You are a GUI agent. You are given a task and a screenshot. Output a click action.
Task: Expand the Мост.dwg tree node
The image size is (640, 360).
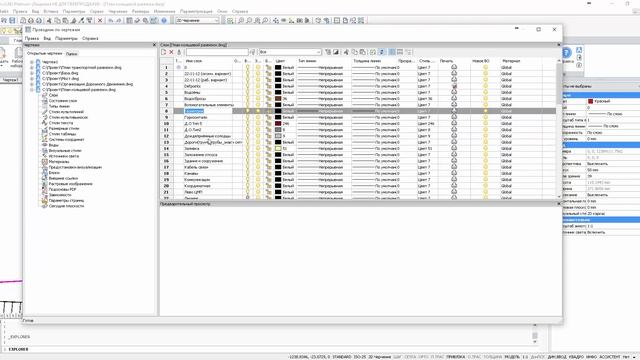[32, 78]
